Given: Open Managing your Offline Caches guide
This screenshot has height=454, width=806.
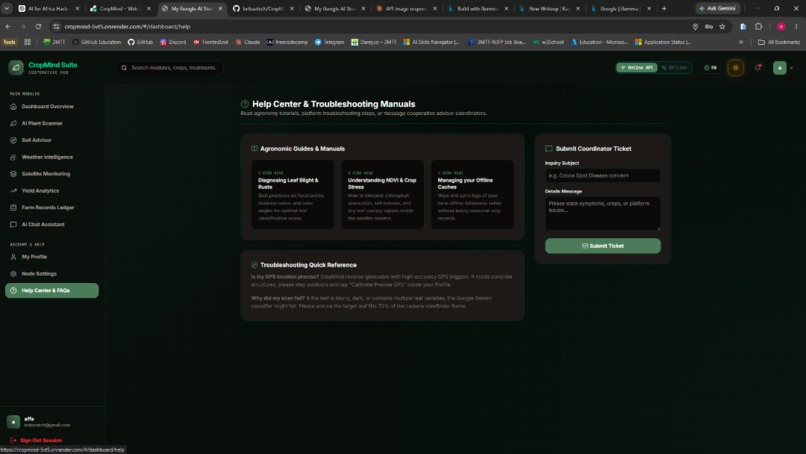Looking at the screenshot, I should pos(472,194).
